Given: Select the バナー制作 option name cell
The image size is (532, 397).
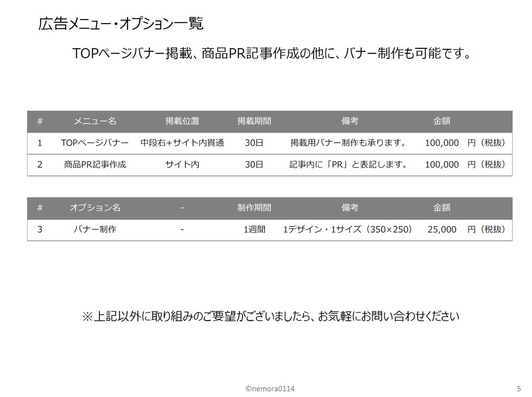Looking at the screenshot, I should click(x=95, y=229).
